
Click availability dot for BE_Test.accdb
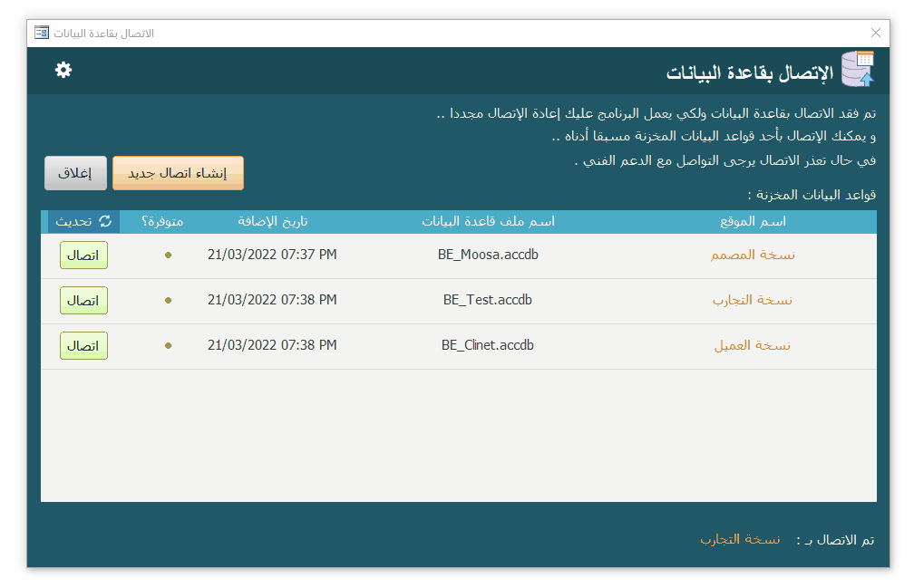click(168, 301)
